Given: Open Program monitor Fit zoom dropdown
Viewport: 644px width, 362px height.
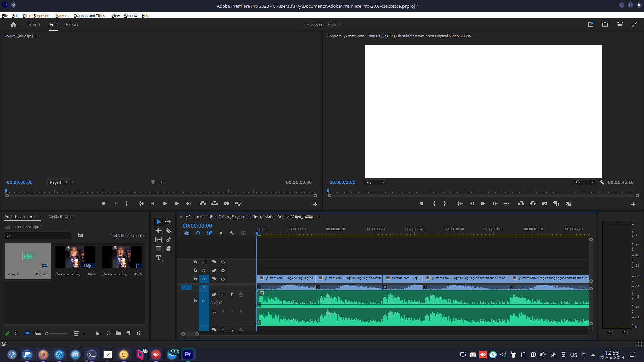Looking at the screenshot, I should 375,182.
